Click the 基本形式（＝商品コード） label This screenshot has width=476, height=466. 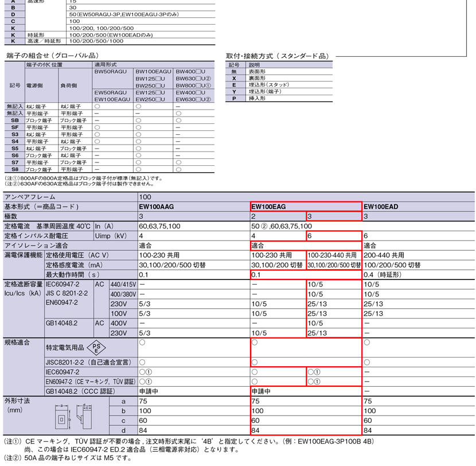41,207
